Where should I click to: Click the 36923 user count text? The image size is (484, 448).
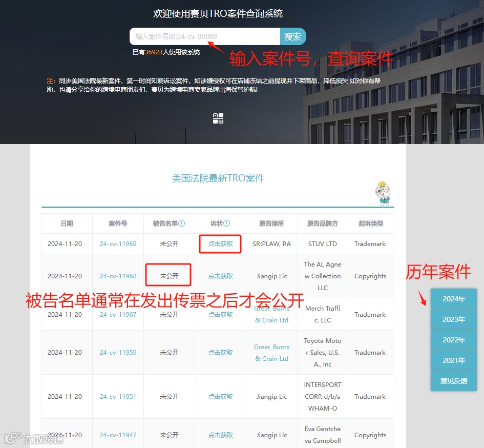154,52
